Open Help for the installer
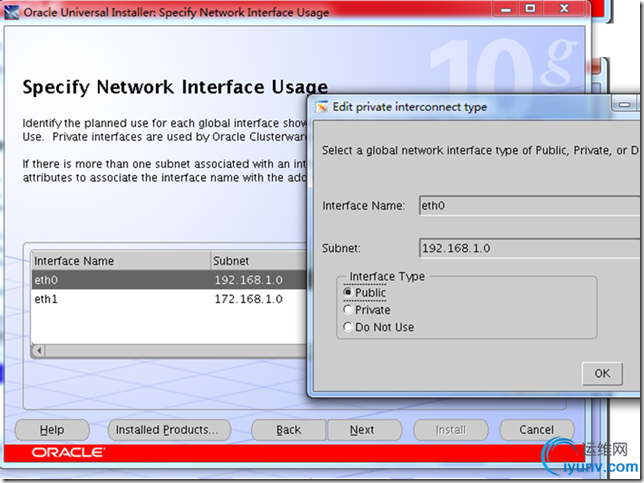The height and width of the screenshot is (483, 644). (x=52, y=430)
